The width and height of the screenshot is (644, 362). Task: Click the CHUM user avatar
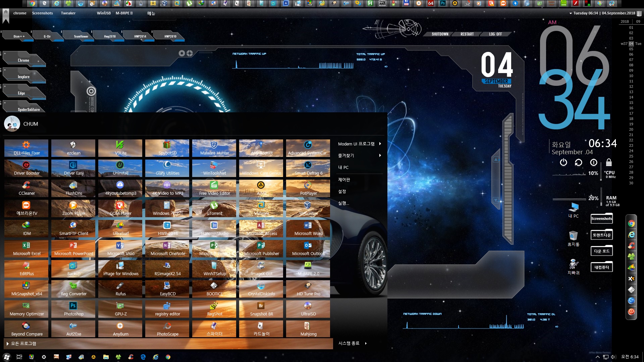click(12, 124)
